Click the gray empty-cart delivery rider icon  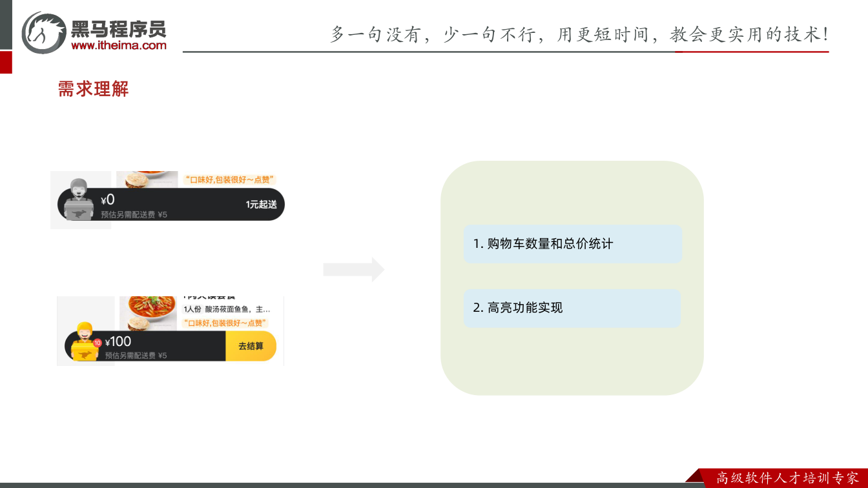[x=79, y=199]
